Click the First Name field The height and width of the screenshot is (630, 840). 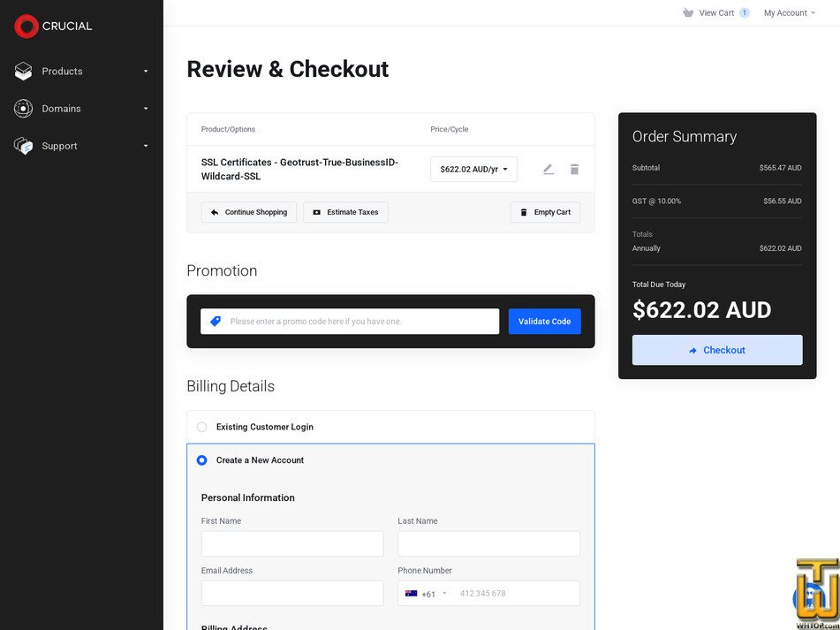coord(292,543)
